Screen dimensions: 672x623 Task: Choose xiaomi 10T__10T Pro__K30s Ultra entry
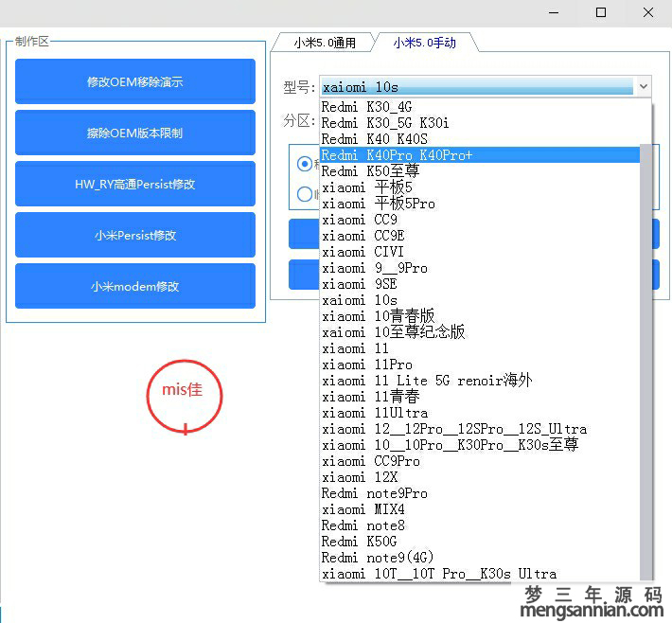tap(480, 574)
